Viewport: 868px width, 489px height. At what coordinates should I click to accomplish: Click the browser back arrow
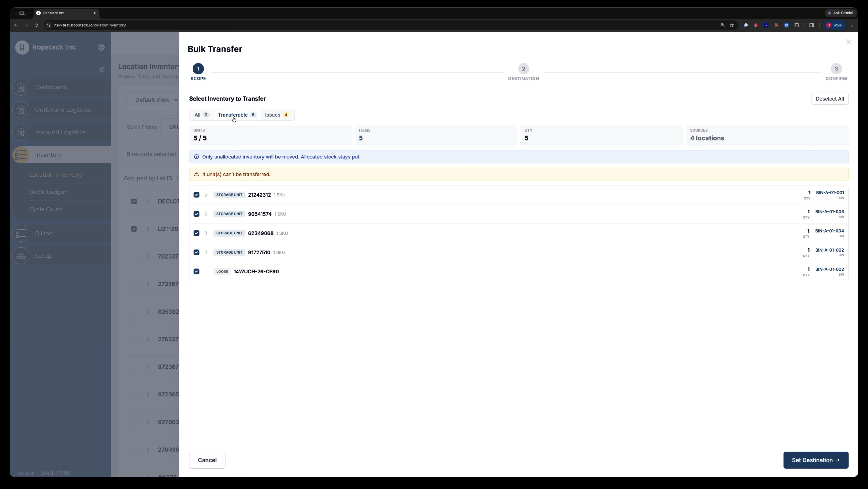coord(16,25)
